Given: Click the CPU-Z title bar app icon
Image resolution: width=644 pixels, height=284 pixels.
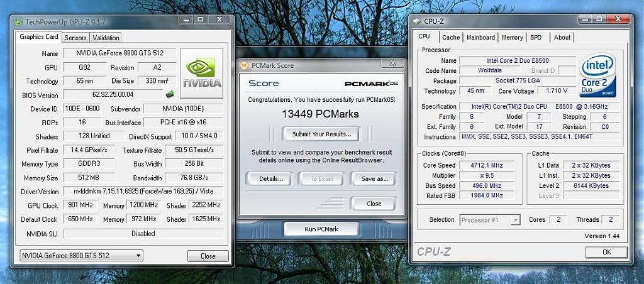Looking at the screenshot, I should pos(417,21).
